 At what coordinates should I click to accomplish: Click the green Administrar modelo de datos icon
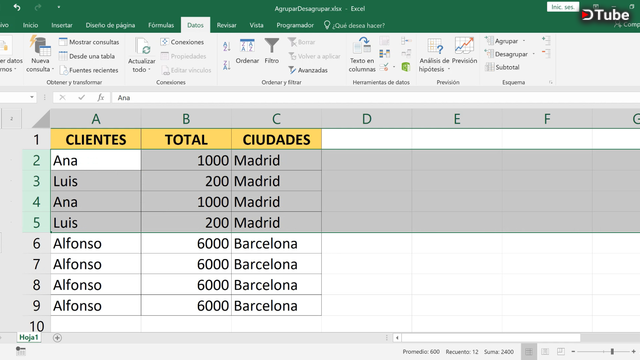(x=406, y=67)
